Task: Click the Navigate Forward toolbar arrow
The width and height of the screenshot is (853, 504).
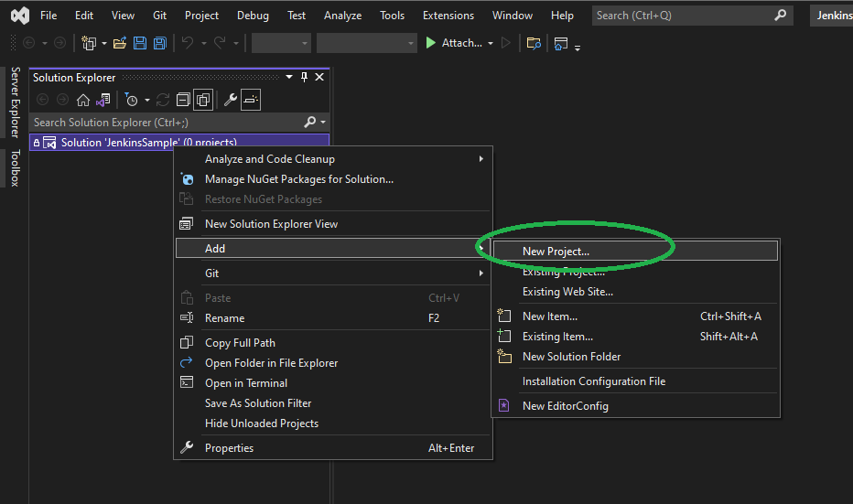Action: (x=59, y=42)
